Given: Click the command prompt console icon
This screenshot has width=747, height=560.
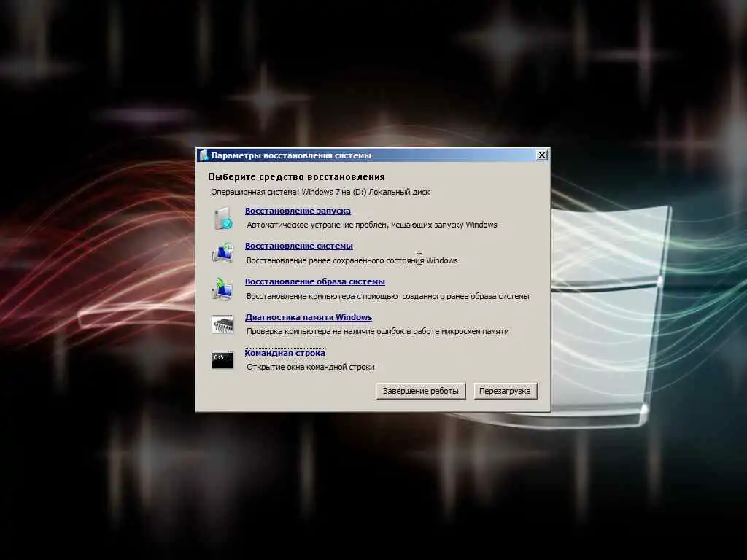Looking at the screenshot, I should click(x=222, y=360).
